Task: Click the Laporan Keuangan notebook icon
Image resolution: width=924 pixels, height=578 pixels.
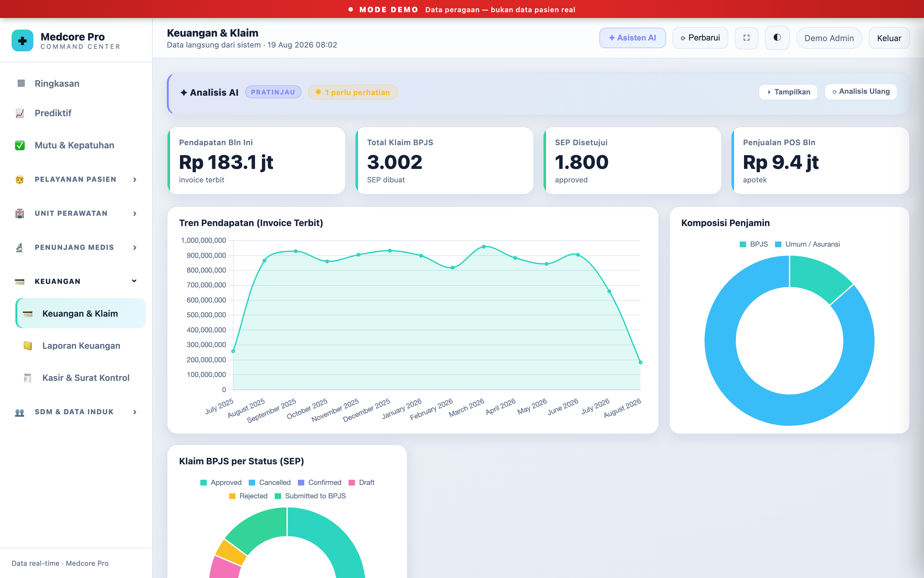Action: point(28,346)
